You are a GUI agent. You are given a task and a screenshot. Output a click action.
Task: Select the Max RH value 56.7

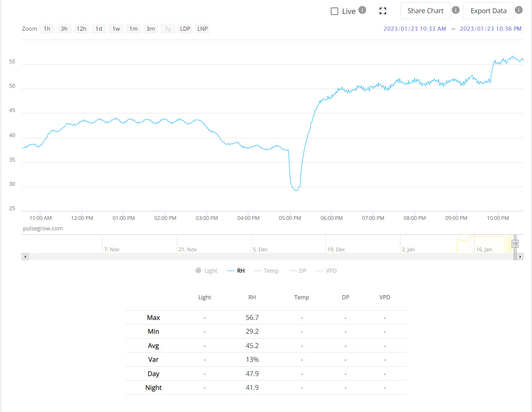[x=252, y=318]
